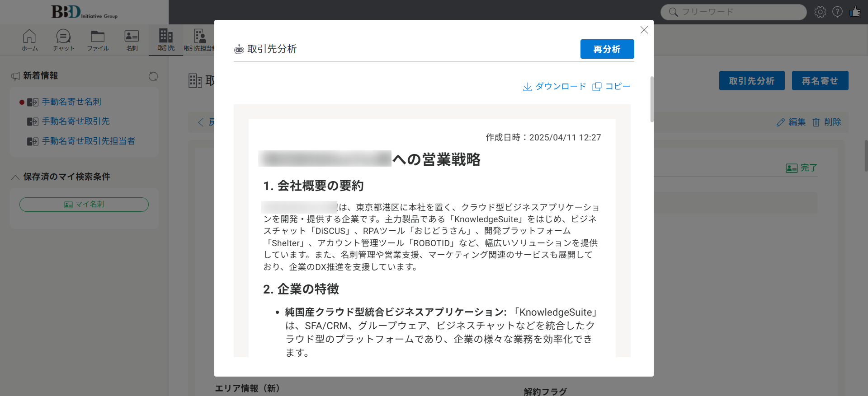
Task: Click the 編集 edit link
Action: click(791, 122)
